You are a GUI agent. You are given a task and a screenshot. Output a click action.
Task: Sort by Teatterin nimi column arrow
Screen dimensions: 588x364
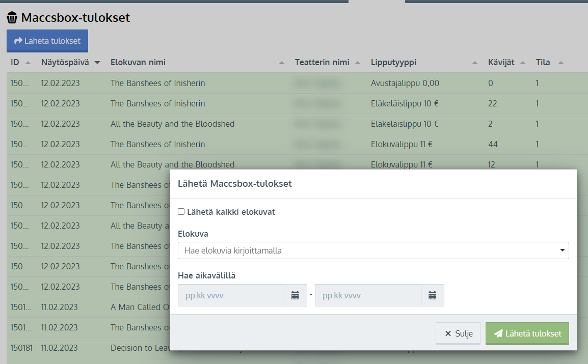coord(358,63)
